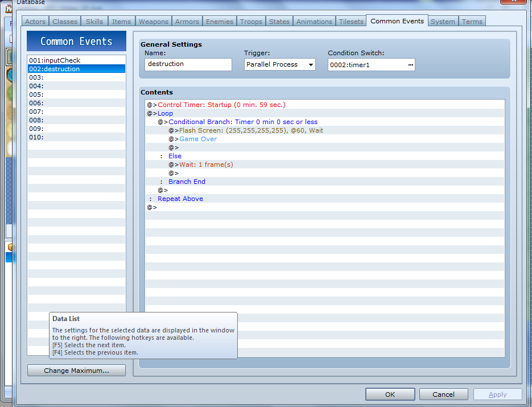Open the Animations tab
The image size is (532, 407).
point(314,22)
